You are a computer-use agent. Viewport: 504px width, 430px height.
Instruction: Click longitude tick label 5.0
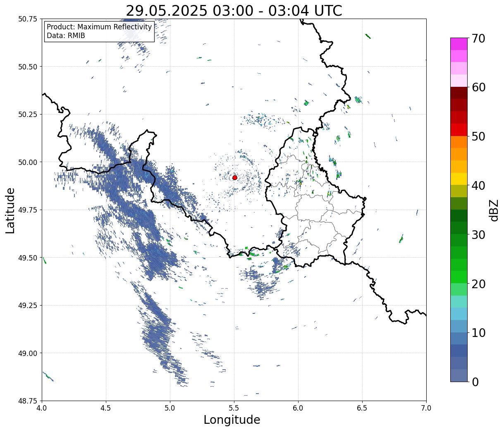pyautogui.click(x=170, y=408)
